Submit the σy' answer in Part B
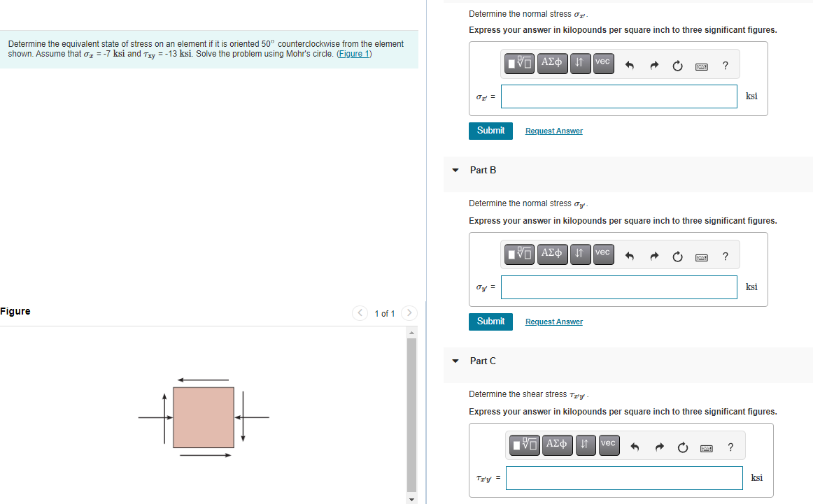This screenshot has width=813, height=504. click(490, 322)
